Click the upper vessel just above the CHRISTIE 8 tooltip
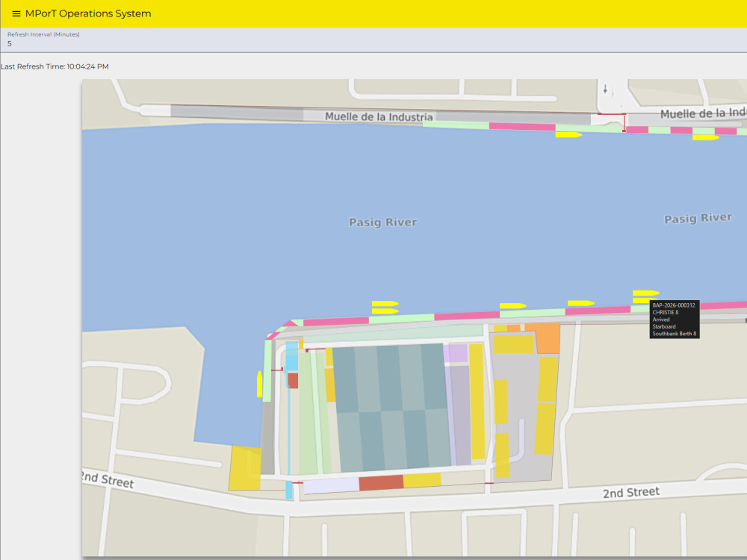747x560 pixels. [645, 293]
